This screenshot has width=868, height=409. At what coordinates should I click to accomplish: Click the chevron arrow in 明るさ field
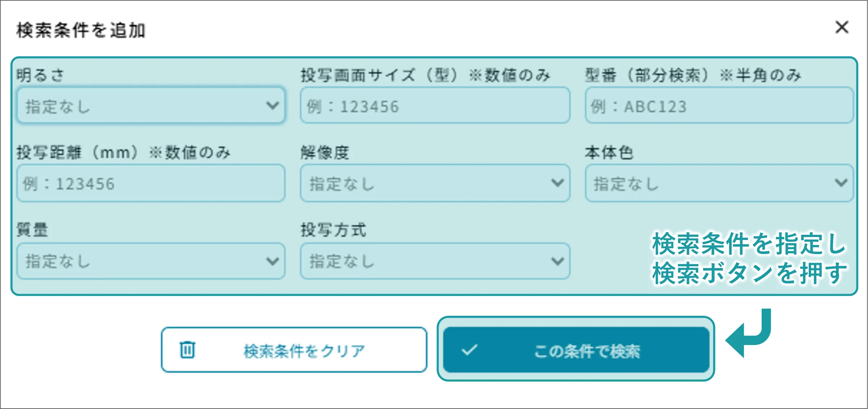point(272,106)
